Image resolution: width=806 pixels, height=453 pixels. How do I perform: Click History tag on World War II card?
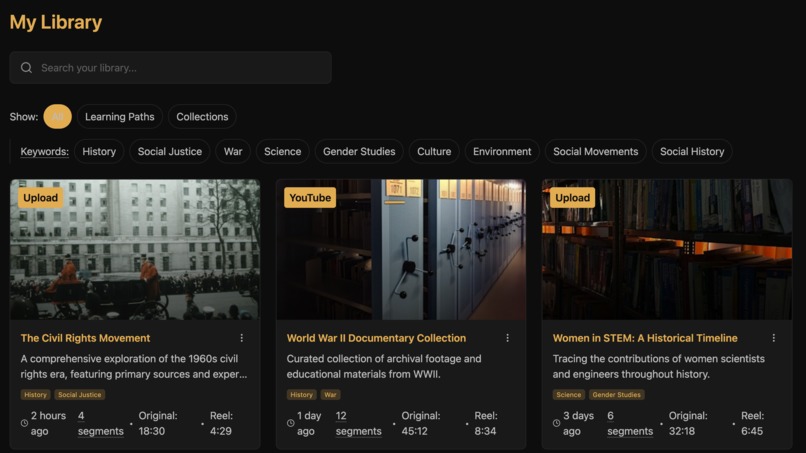click(301, 394)
